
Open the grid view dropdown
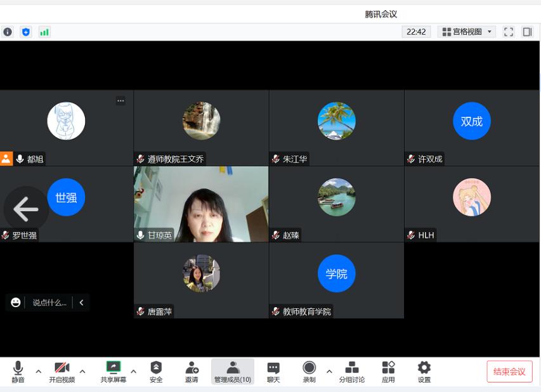coord(466,32)
